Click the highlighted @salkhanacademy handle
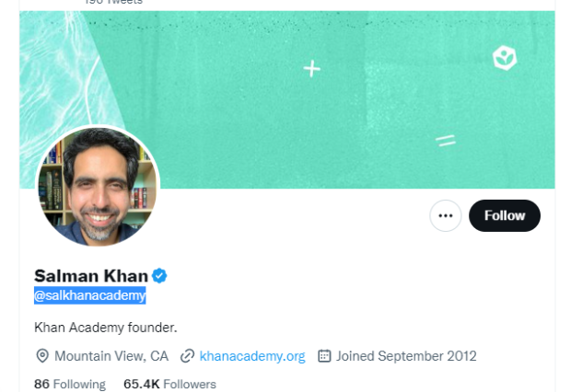571x392 pixels. [89, 295]
